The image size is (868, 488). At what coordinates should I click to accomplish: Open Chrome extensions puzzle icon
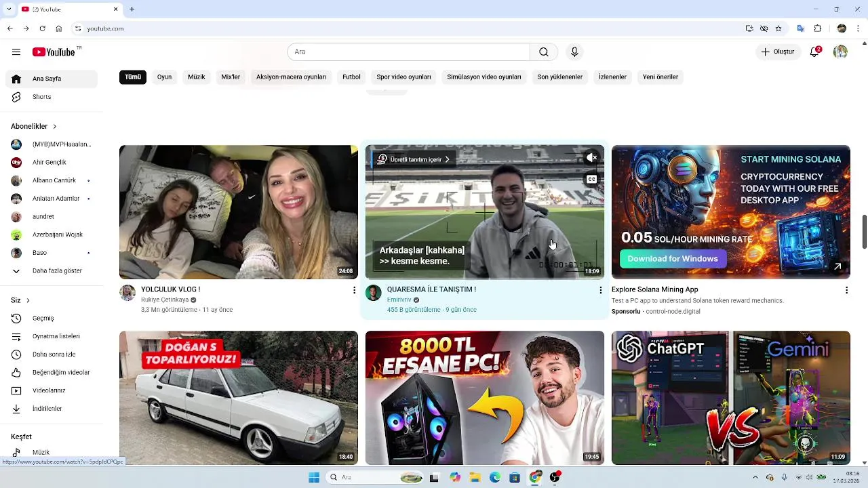[818, 28]
